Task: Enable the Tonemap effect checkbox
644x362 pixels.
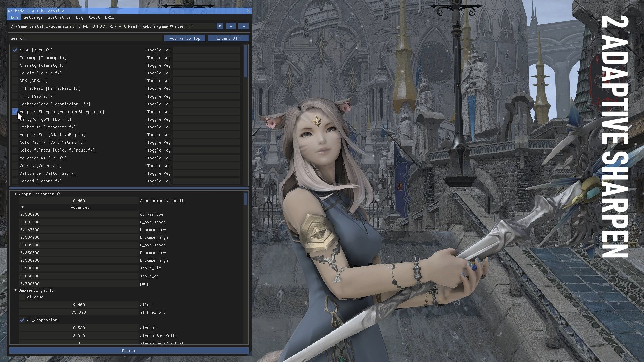Action: pyautogui.click(x=15, y=58)
